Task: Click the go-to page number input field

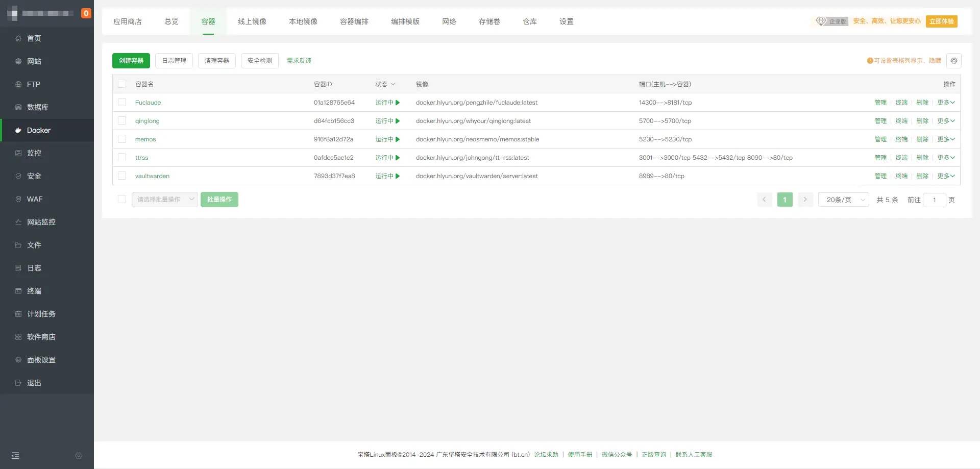Action: (x=934, y=200)
